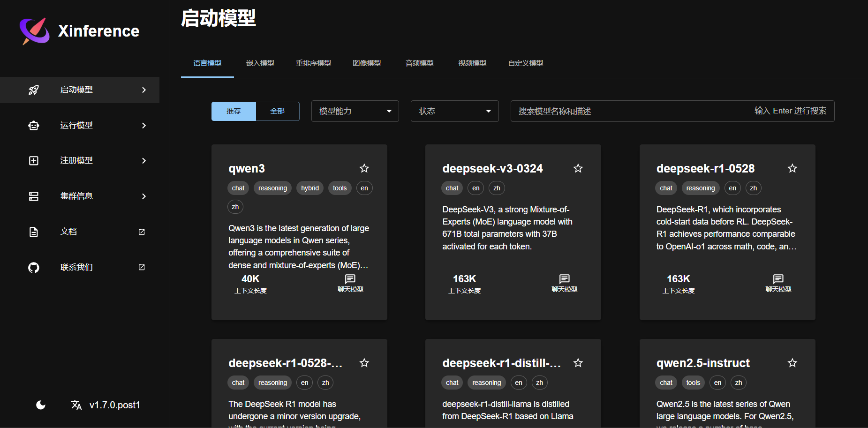Toggle dark mode moon icon

(x=41, y=405)
